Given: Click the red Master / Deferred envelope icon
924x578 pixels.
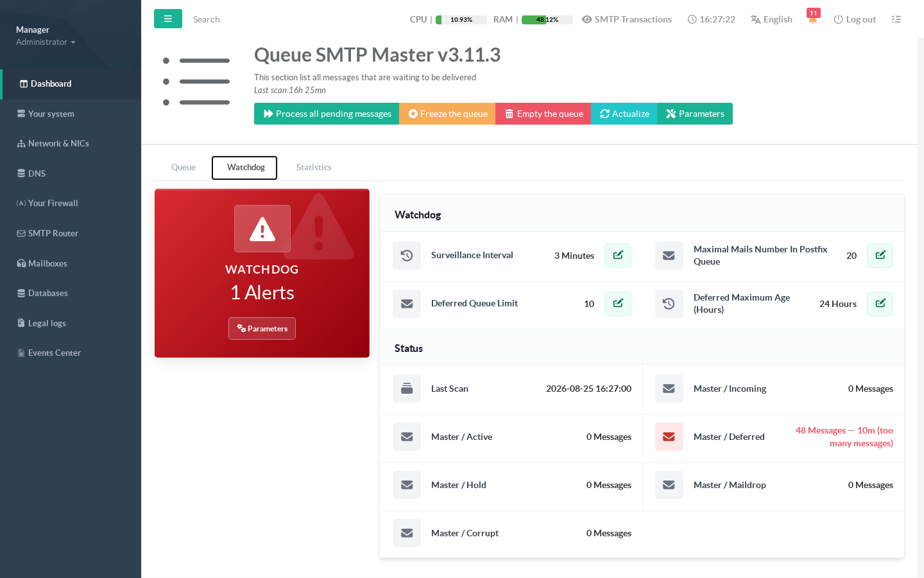Looking at the screenshot, I should [x=669, y=437].
